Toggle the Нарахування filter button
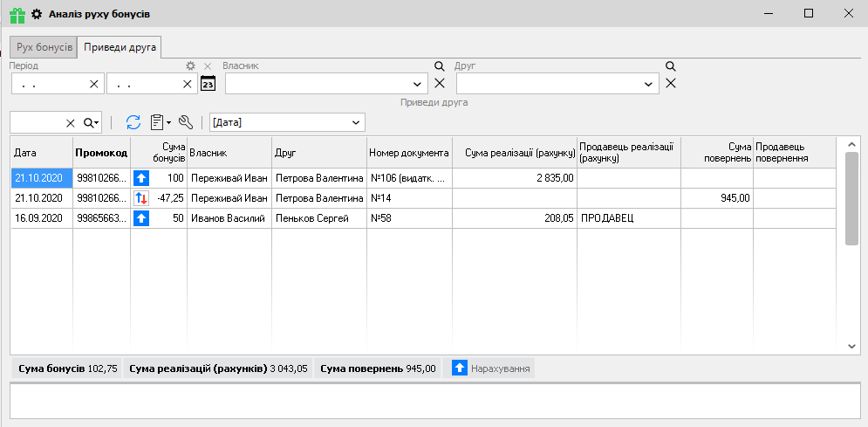The image size is (868, 427). pyautogui.click(x=491, y=368)
